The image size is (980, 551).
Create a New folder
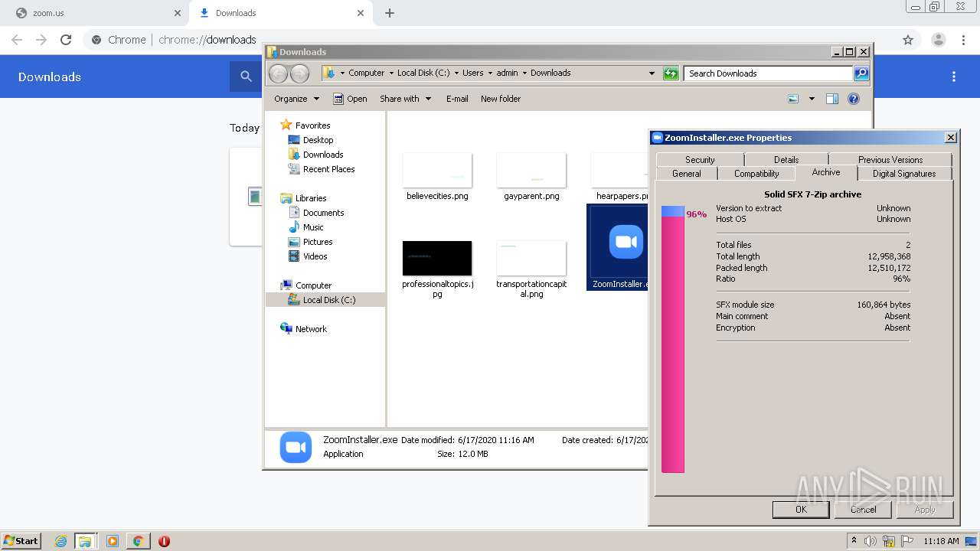pyautogui.click(x=501, y=99)
